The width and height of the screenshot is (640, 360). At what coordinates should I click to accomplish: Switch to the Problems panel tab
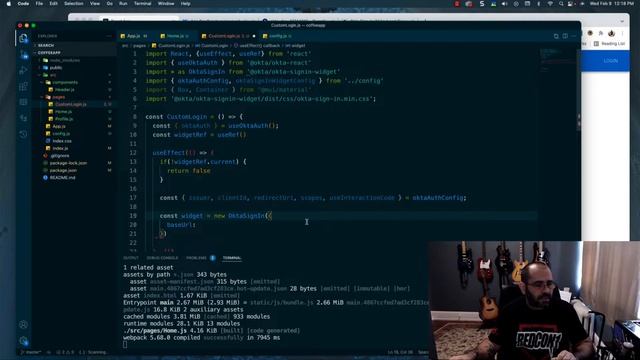(x=196, y=258)
